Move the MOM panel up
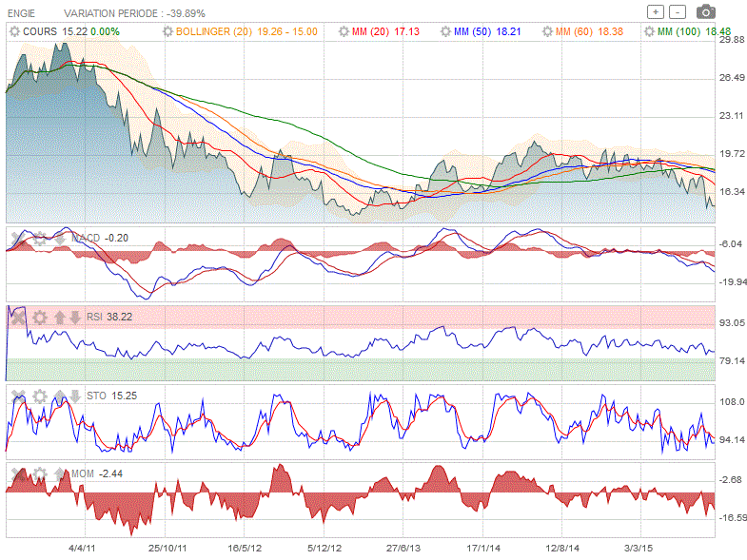Image resolution: width=747 pixels, height=560 pixels. click(x=61, y=473)
